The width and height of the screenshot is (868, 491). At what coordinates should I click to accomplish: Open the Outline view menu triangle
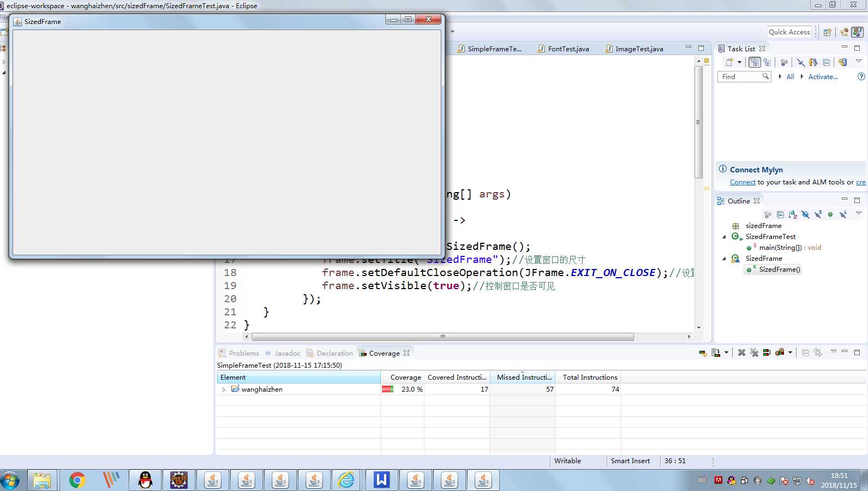(858, 213)
